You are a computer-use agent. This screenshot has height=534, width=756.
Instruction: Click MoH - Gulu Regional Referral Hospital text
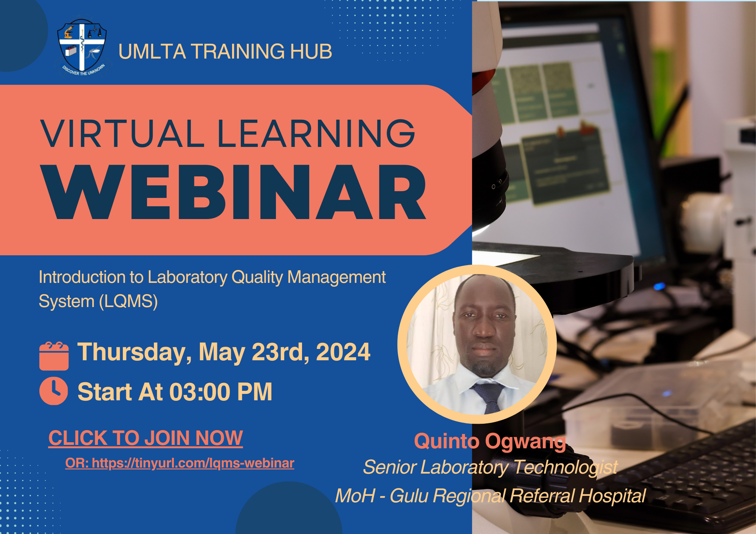point(490,496)
